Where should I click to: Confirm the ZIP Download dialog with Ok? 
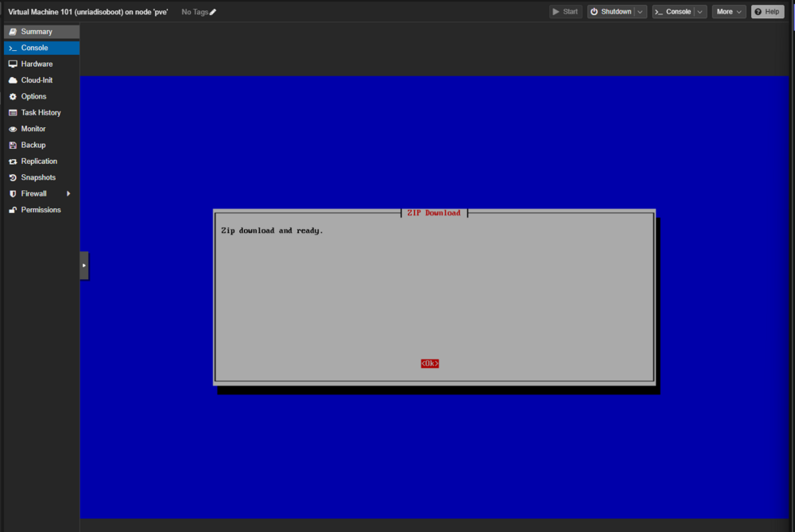coord(430,363)
